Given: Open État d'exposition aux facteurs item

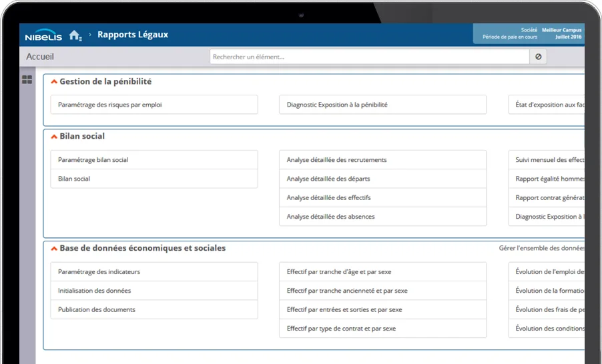Looking at the screenshot, I should 547,105.
